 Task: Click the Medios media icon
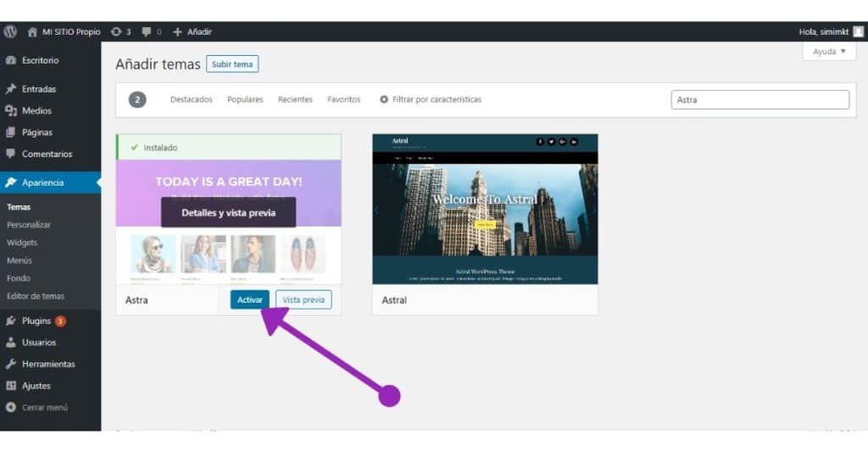pos(10,111)
